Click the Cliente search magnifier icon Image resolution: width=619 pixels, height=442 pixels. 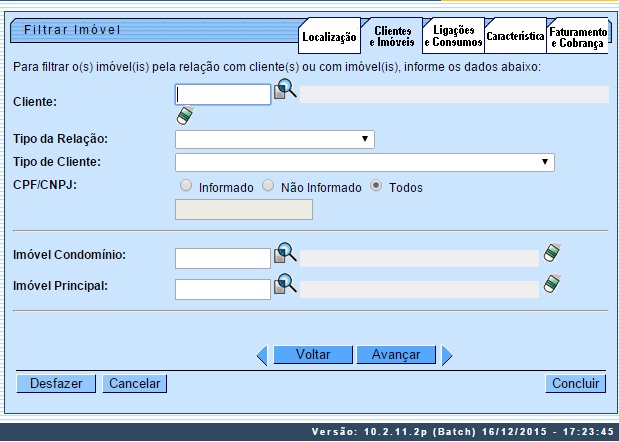point(286,91)
